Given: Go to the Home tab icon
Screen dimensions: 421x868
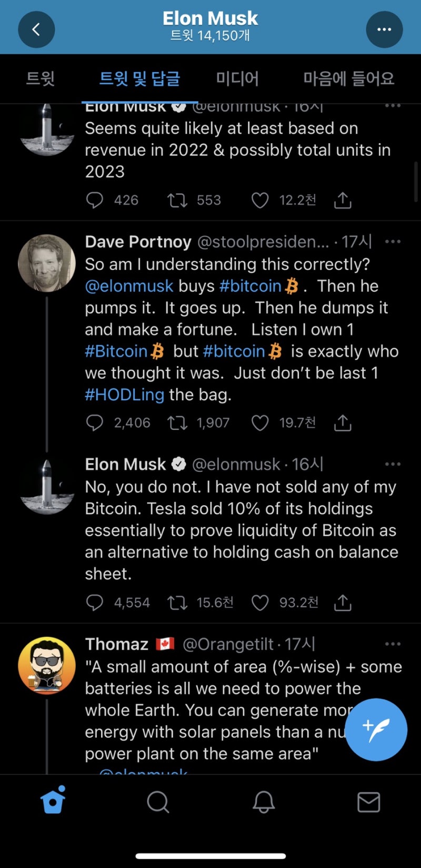Looking at the screenshot, I should click(x=53, y=802).
